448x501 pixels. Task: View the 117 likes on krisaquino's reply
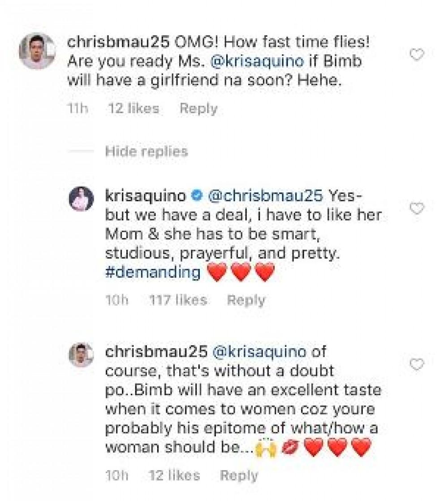[178, 300]
